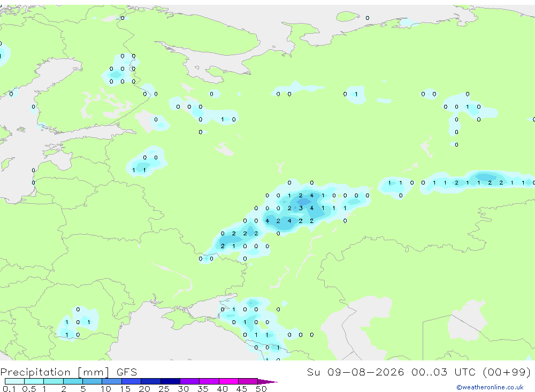
Task: Click the 'Su 09-08-2026' date text
Action: click(x=356, y=372)
